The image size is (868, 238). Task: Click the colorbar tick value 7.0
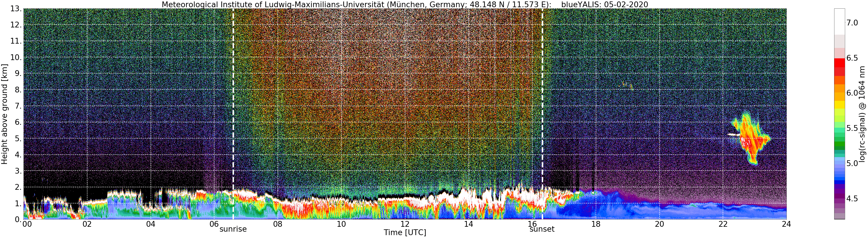[x=852, y=23]
